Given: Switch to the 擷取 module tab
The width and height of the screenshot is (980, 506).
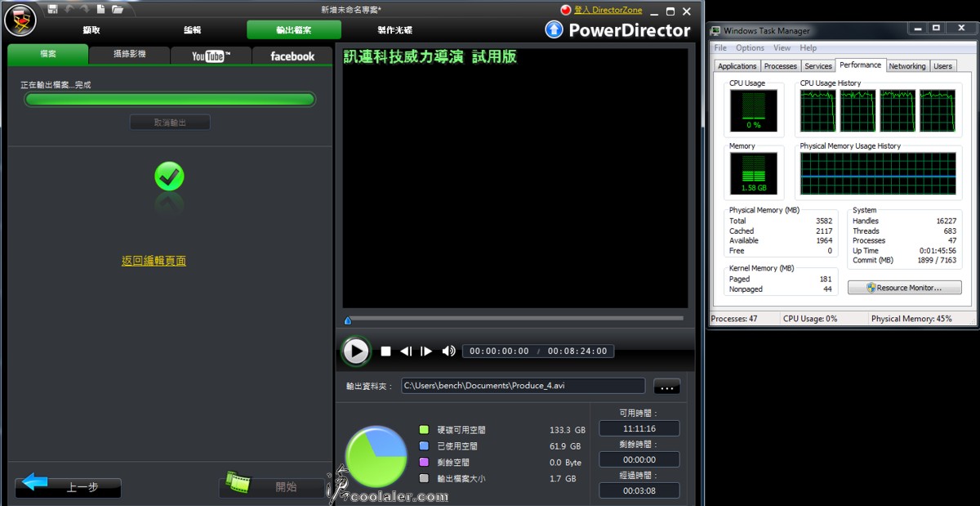Looking at the screenshot, I should tap(91, 30).
